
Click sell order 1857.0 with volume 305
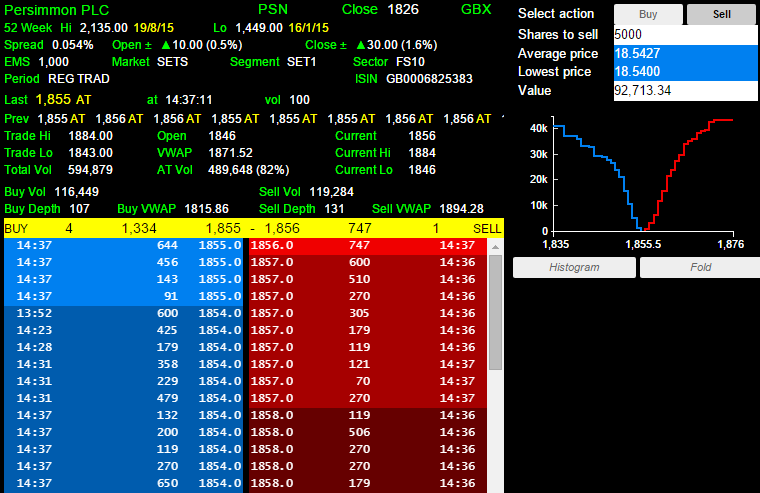(368, 313)
